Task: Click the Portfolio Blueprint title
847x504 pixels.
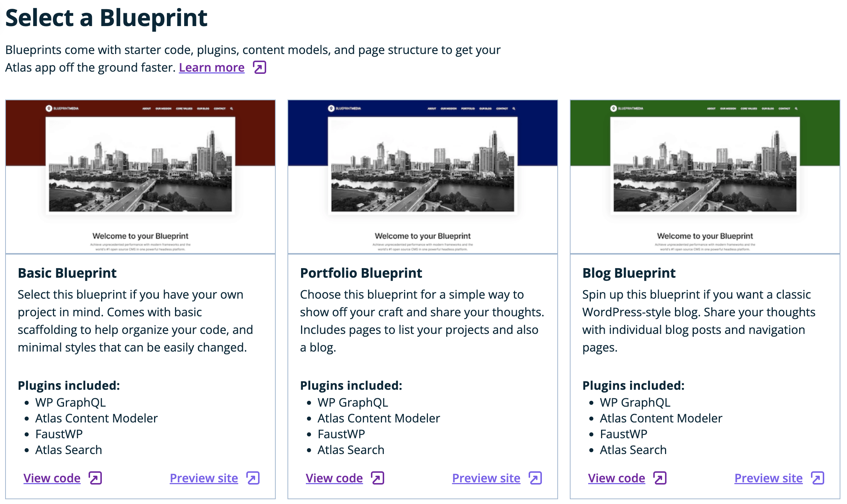Action: [361, 273]
